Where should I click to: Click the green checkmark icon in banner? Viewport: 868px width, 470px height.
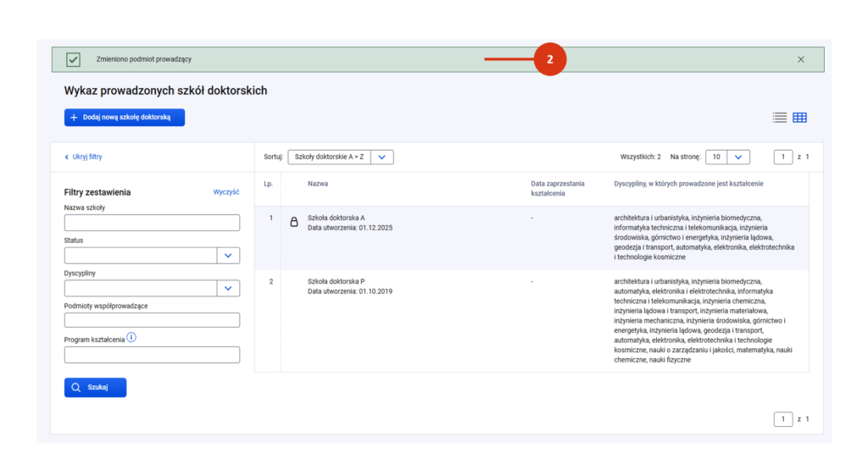[74, 59]
